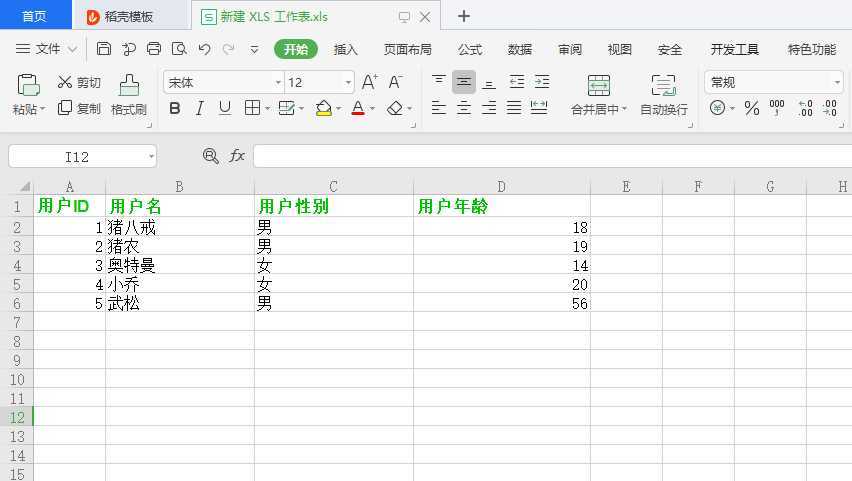The width and height of the screenshot is (852, 481).
Task: Undo the last action
Action: (x=204, y=49)
